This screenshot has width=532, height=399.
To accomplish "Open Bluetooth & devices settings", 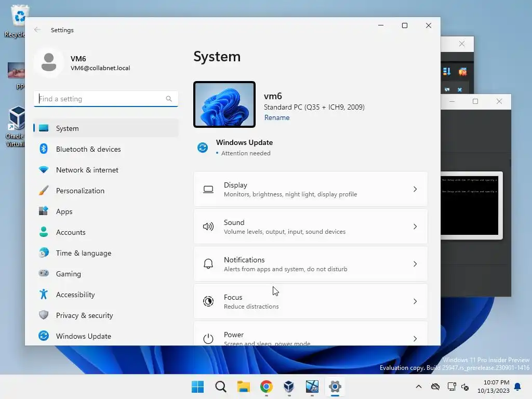I will click(106, 149).
